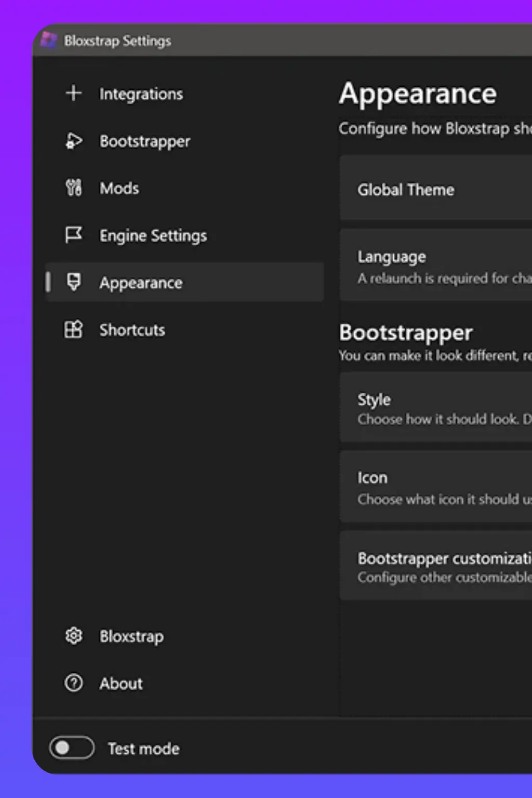The height and width of the screenshot is (798, 532).
Task: Click the Shortcuts apps icon
Action: [74, 329]
